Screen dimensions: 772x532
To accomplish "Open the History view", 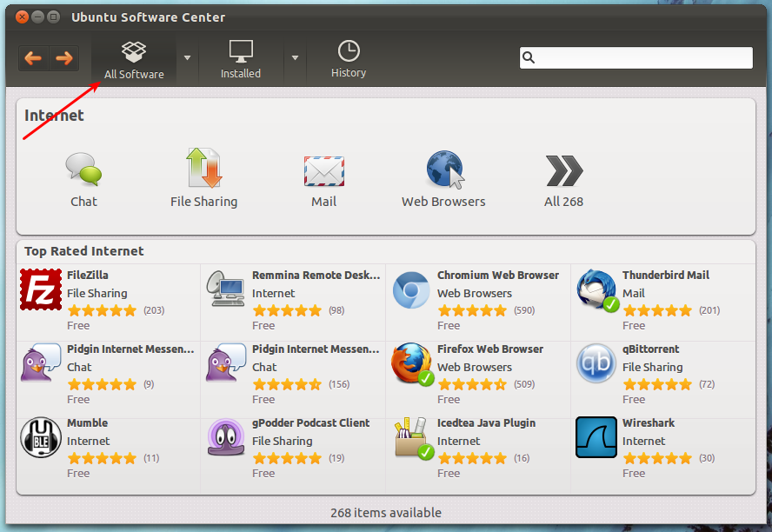I will click(x=349, y=60).
